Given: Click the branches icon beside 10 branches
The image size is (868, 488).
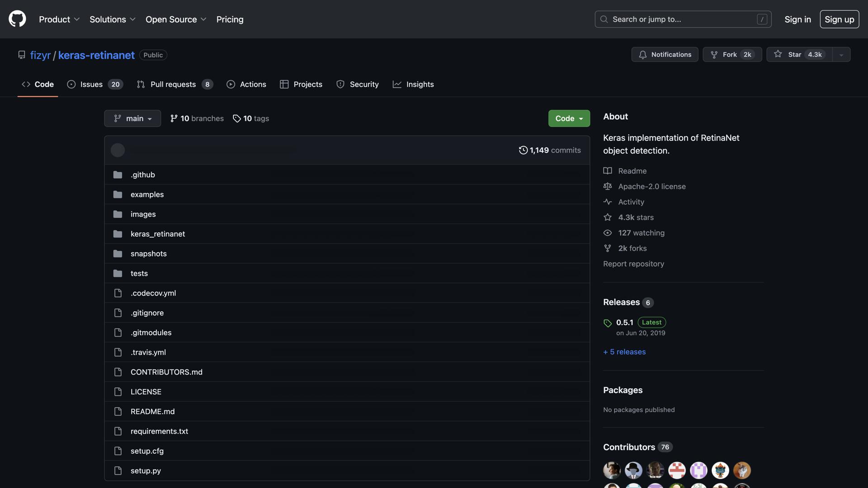Looking at the screenshot, I should pyautogui.click(x=174, y=118).
